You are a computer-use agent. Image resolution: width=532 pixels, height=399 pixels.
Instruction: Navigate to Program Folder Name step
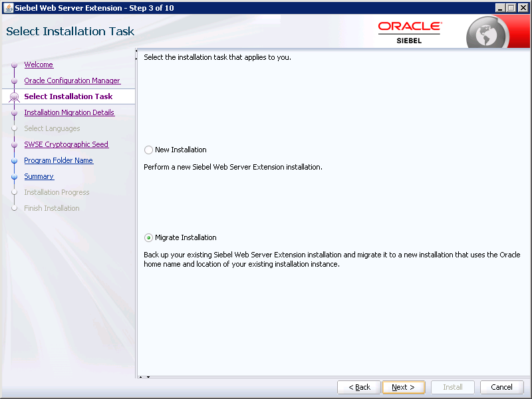(x=59, y=160)
